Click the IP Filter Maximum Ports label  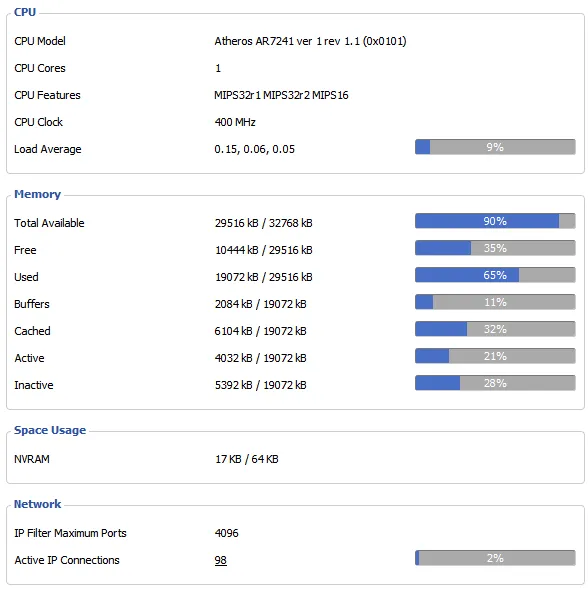[70, 533]
